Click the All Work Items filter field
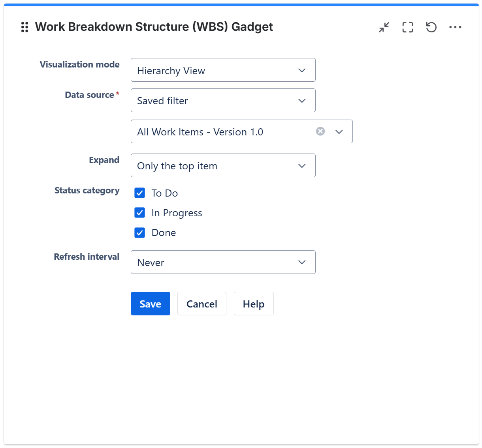 click(221, 132)
